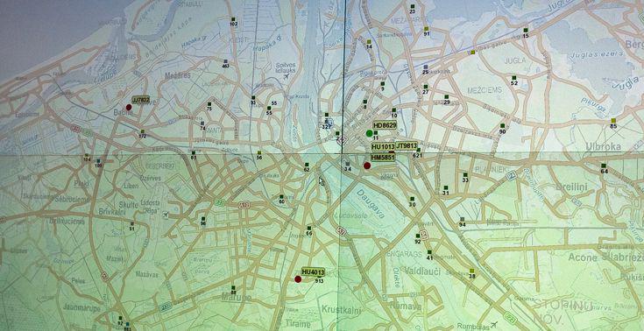Select the yellow marker numbered 91
Viewport: 644px width, 331px height.
pyautogui.click(x=426, y=29)
